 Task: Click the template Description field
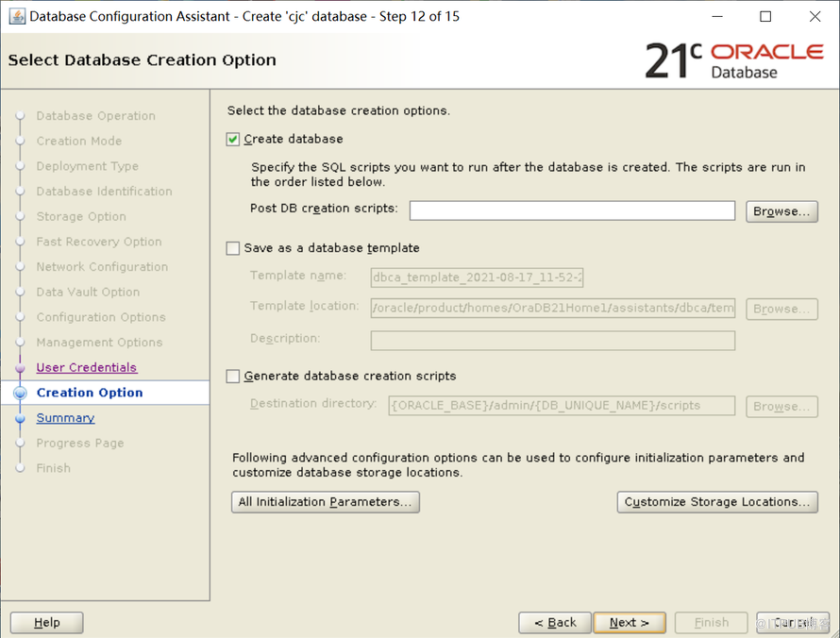553,341
